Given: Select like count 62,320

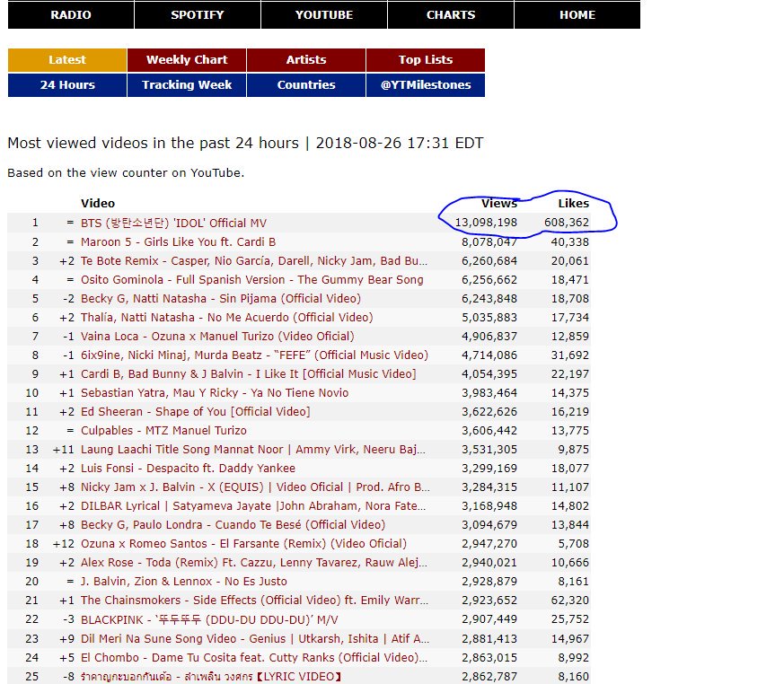Looking at the screenshot, I should coord(570,600).
